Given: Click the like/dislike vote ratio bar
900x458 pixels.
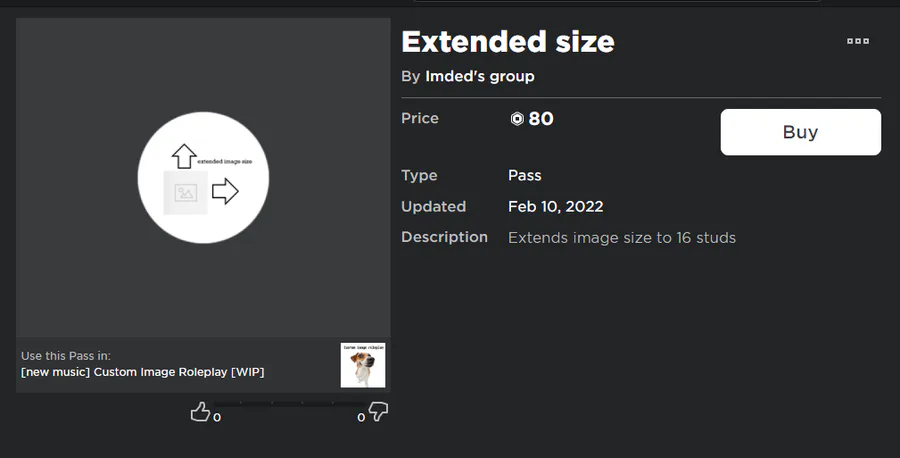Looking at the screenshot, I should [288, 404].
